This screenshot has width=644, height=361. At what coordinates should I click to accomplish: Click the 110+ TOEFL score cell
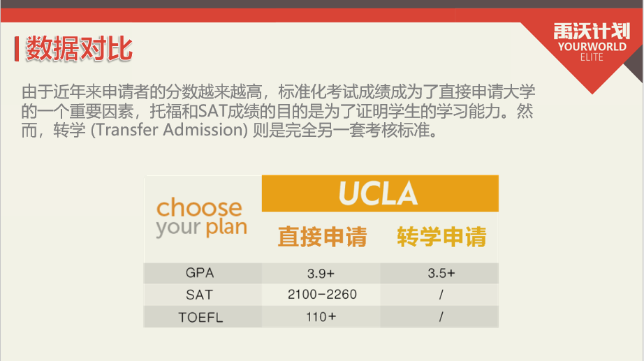coord(321,317)
